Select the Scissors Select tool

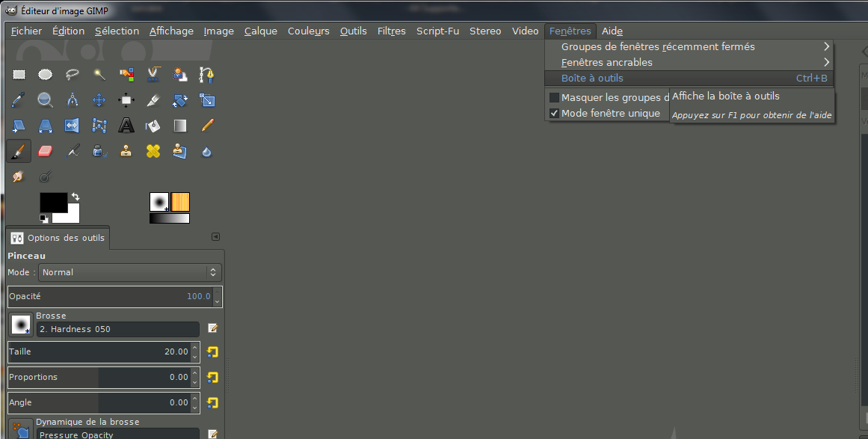point(153,75)
